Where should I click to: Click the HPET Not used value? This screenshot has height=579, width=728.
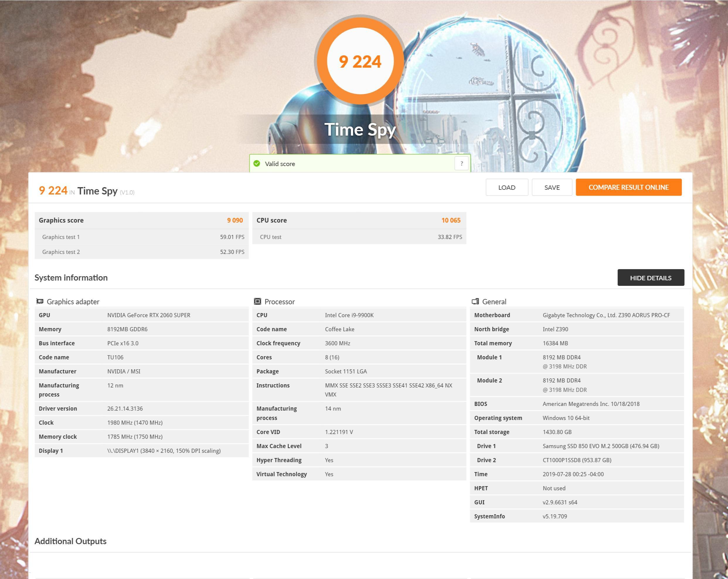554,488
